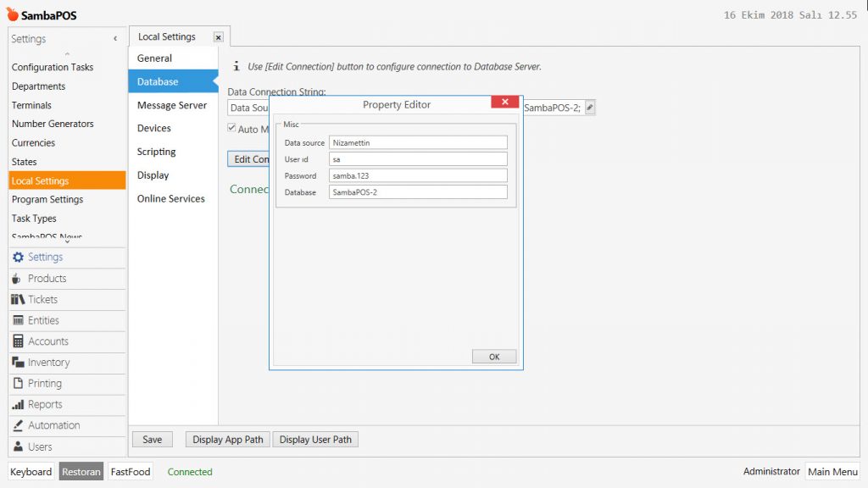Open the Online Services section
868x488 pixels.
pos(173,198)
